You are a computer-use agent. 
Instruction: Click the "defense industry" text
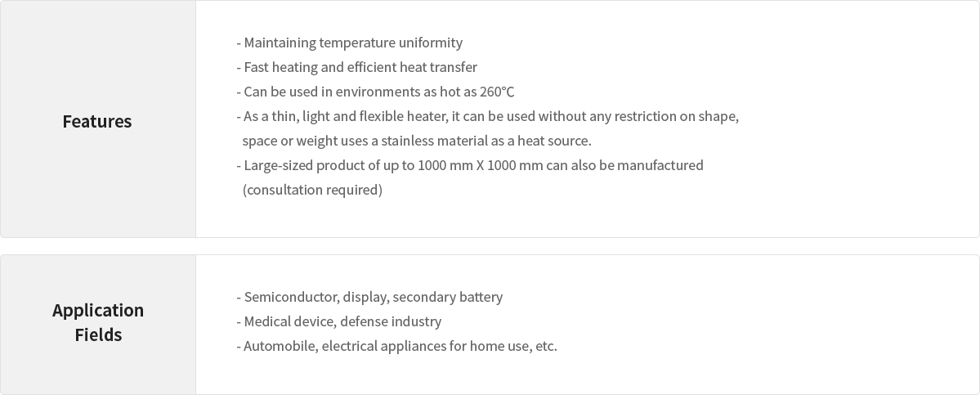(x=391, y=321)
